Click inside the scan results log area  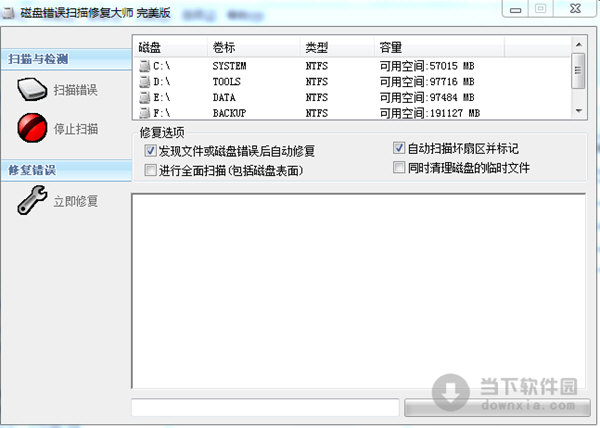point(359,291)
